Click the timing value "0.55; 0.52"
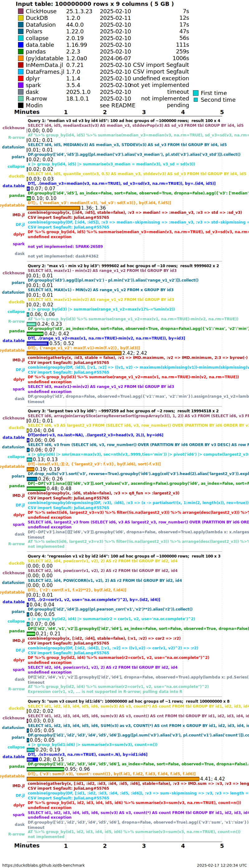This screenshot has width=249, height=868. (62, 343)
